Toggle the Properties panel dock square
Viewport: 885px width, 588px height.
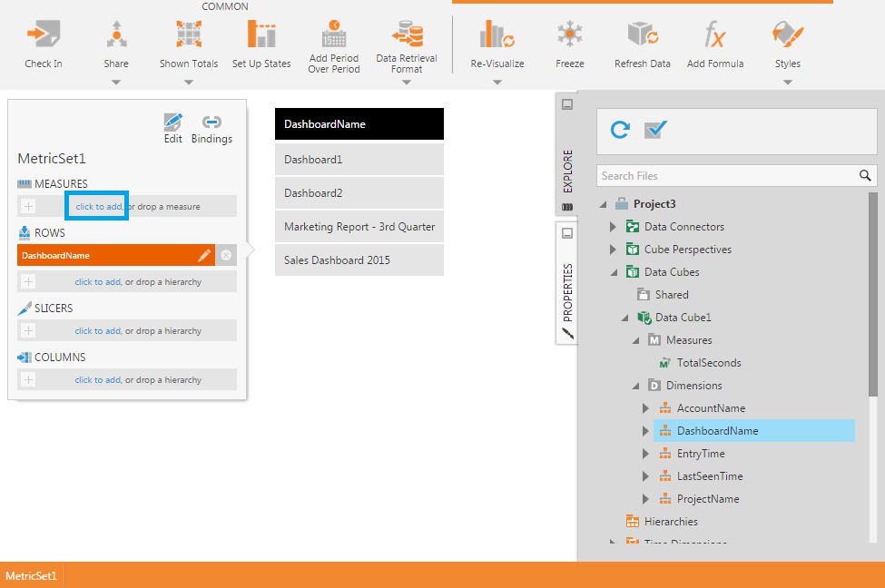click(x=567, y=233)
